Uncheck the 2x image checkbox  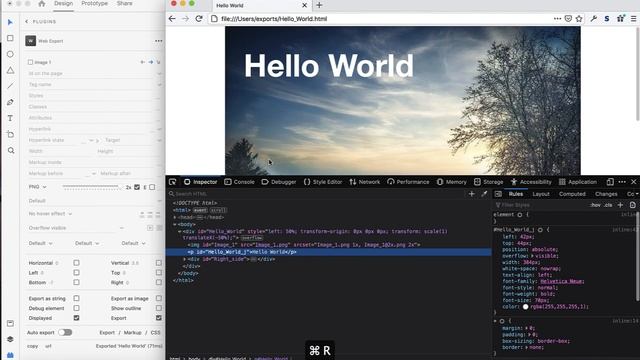(137, 187)
